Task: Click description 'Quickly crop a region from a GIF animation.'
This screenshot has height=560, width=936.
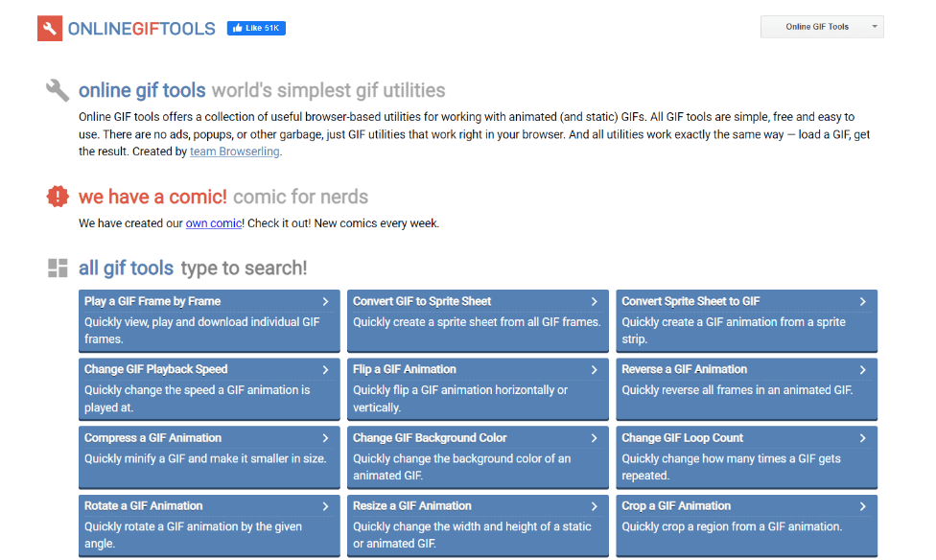Action: (732, 526)
